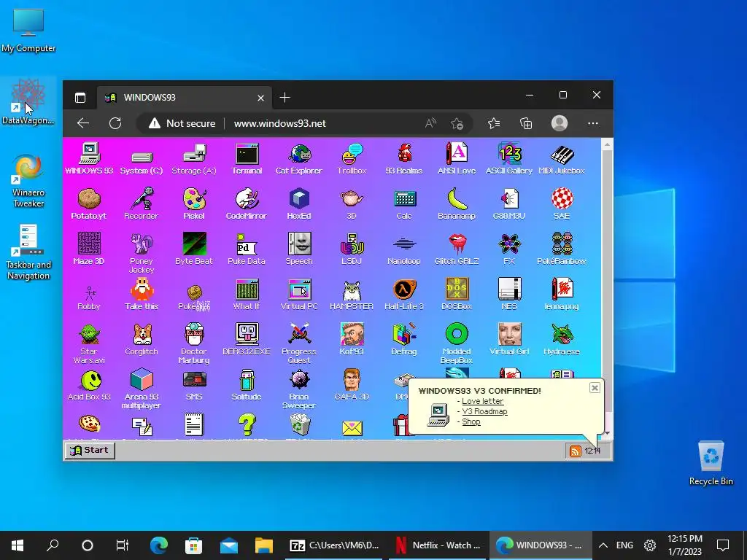Launch Piskel paint palette icon
Screen dimensions: 747x560
(194, 204)
